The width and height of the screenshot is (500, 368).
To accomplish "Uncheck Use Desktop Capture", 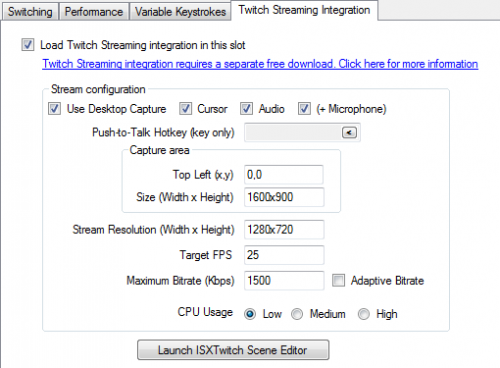I will pyautogui.click(x=54, y=109).
